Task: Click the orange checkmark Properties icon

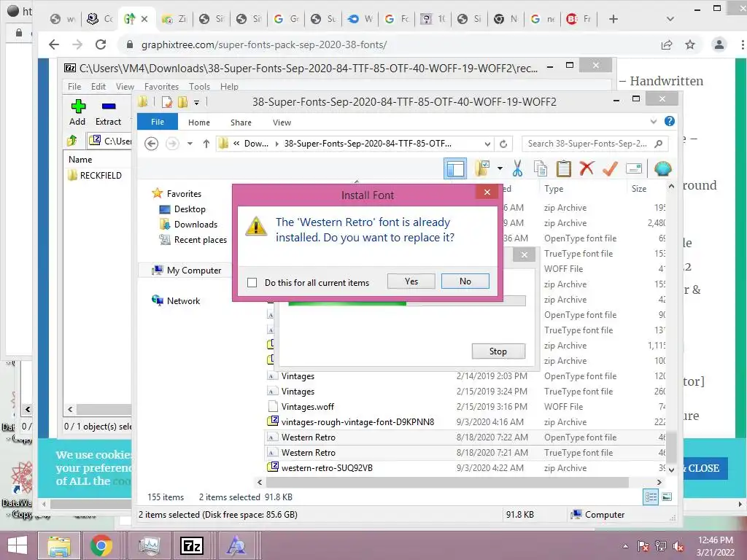Action: [x=611, y=168]
